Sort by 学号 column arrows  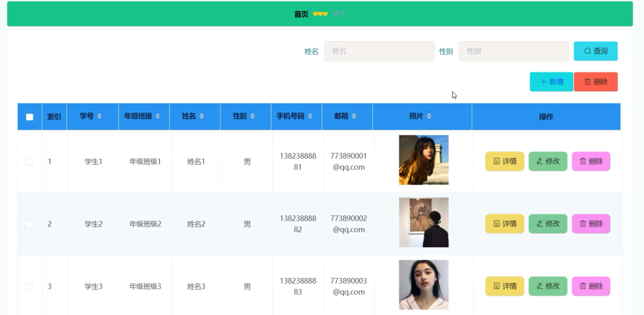[x=99, y=116]
